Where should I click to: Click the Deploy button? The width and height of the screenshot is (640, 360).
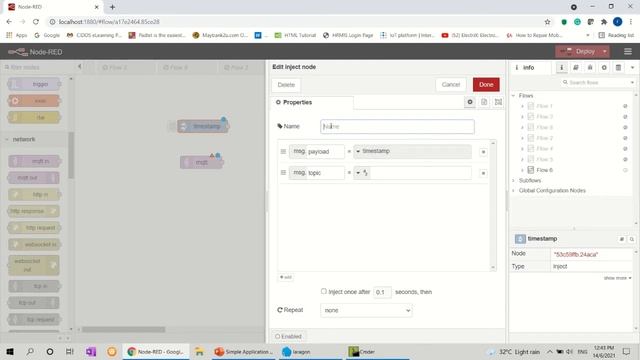[x=578, y=51]
